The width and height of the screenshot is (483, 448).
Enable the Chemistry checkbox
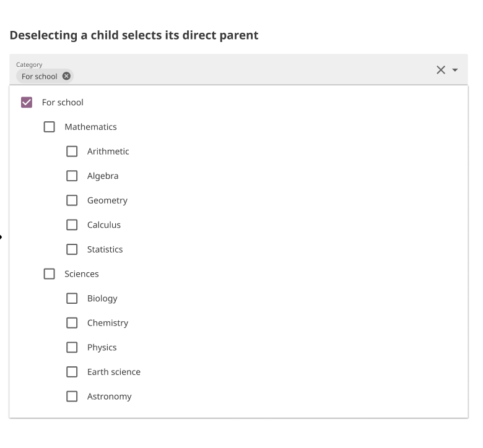pyautogui.click(x=72, y=323)
